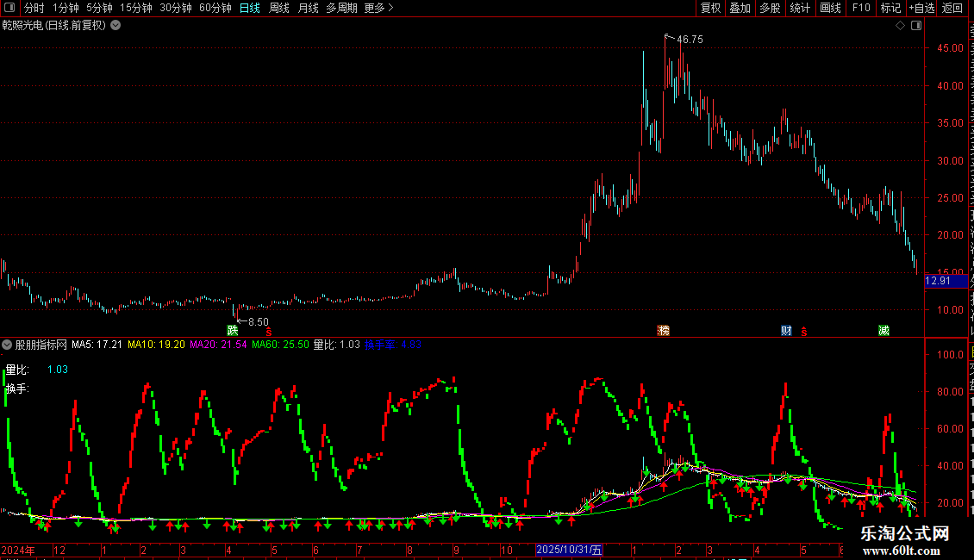Switch to 1分钟 period
Screen dimensions: 974x560
66,8
